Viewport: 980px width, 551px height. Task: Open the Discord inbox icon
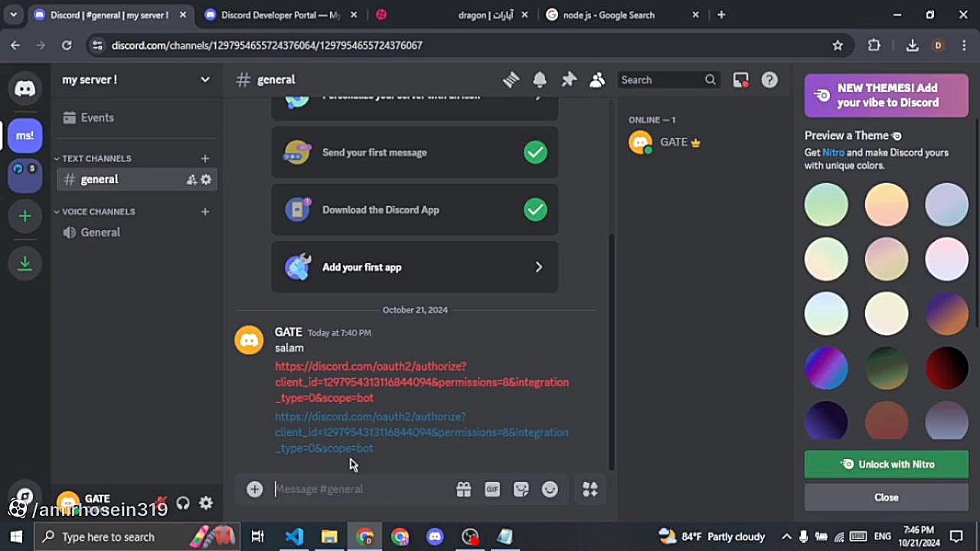740,80
